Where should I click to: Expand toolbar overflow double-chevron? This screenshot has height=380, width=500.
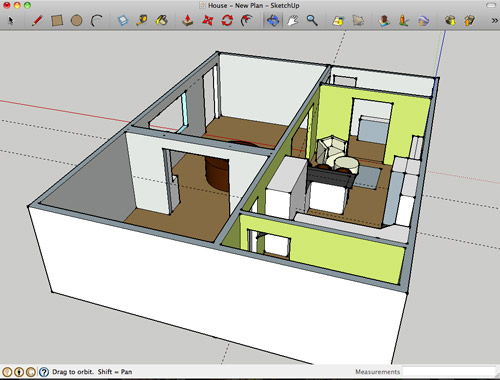(x=495, y=21)
